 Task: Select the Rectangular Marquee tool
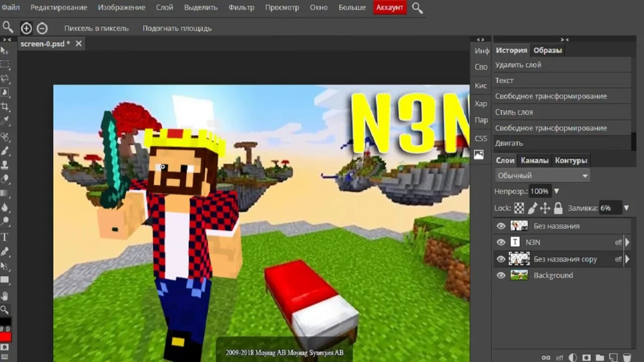pyautogui.click(x=5, y=65)
